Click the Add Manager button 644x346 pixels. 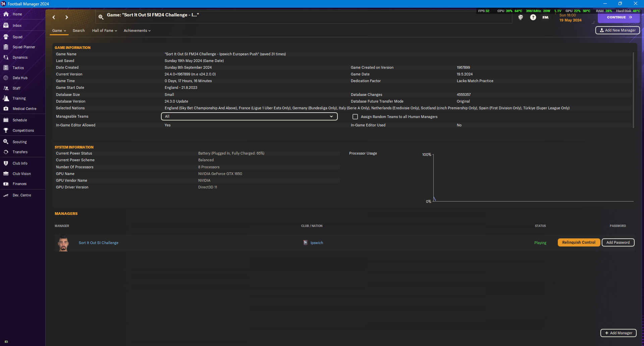coord(618,333)
